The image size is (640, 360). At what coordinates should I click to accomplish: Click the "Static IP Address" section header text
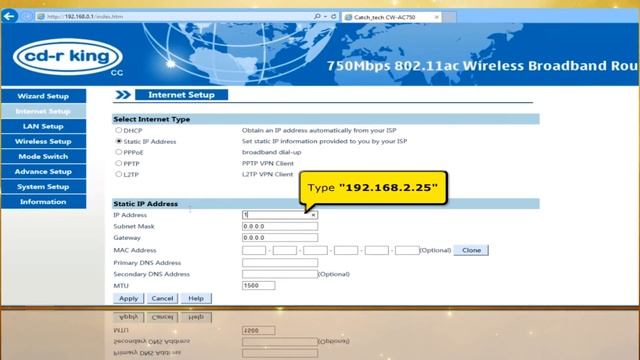(x=146, y=204)
